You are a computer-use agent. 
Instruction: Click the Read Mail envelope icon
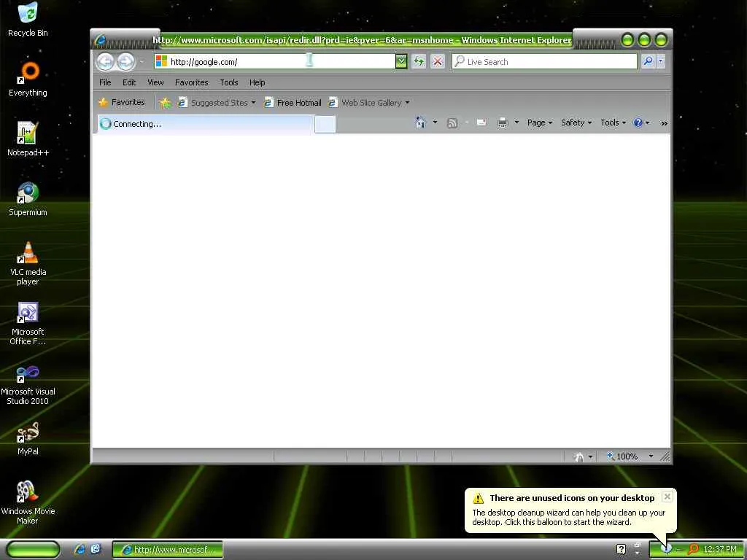[481, 122]
